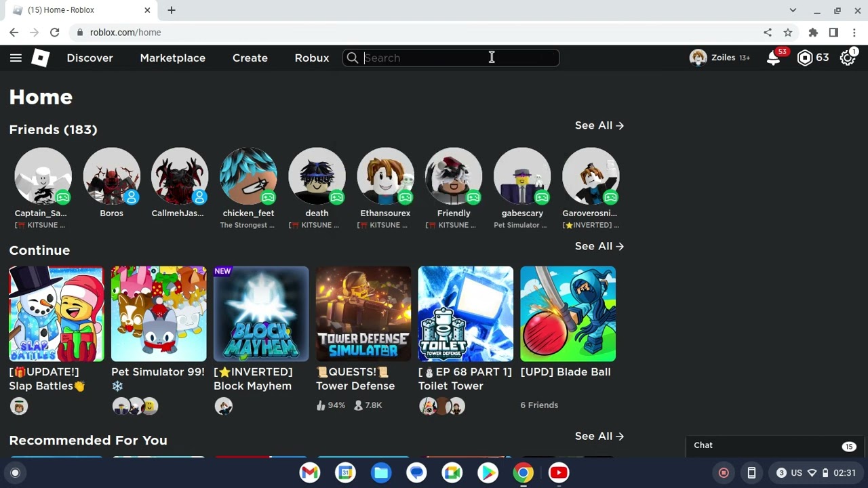868x488 pixels.
Task: Open the Messages app on shelf
Action: pos(416,473)
